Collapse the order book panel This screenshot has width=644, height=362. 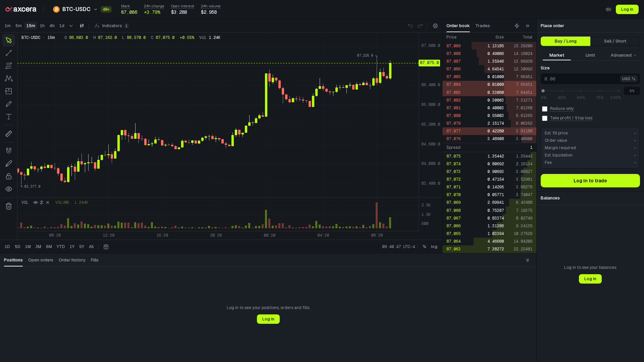click(528, 26)
